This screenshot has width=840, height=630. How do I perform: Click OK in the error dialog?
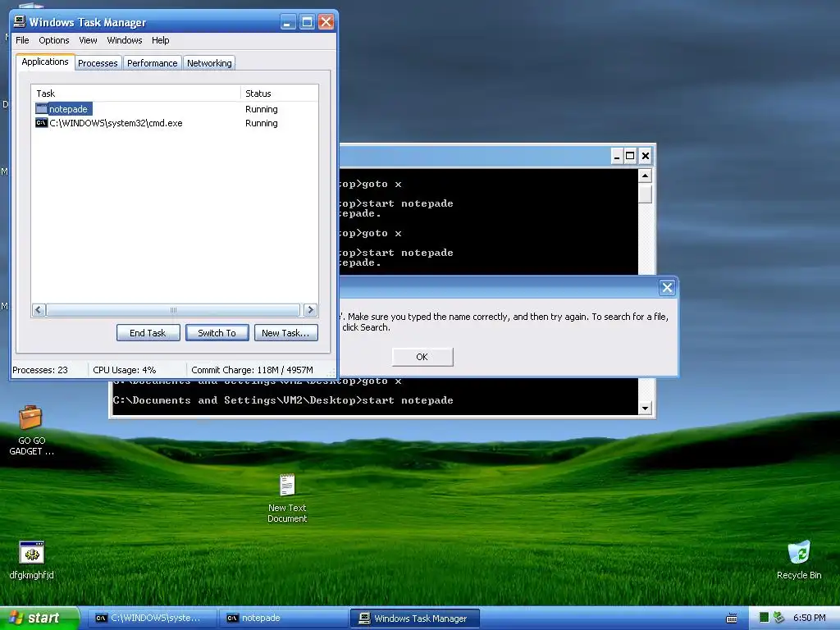coord(422,357)
